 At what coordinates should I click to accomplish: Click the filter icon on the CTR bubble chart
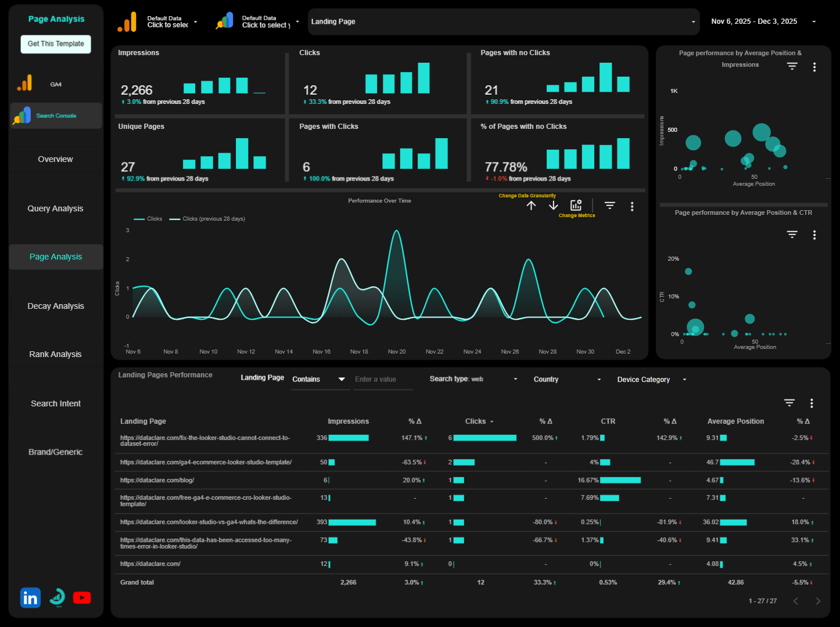(792, 235)
